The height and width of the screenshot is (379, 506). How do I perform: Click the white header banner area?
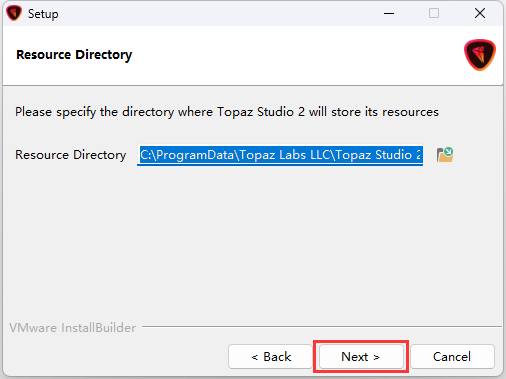pyautogui.click(x=253, y=55)
